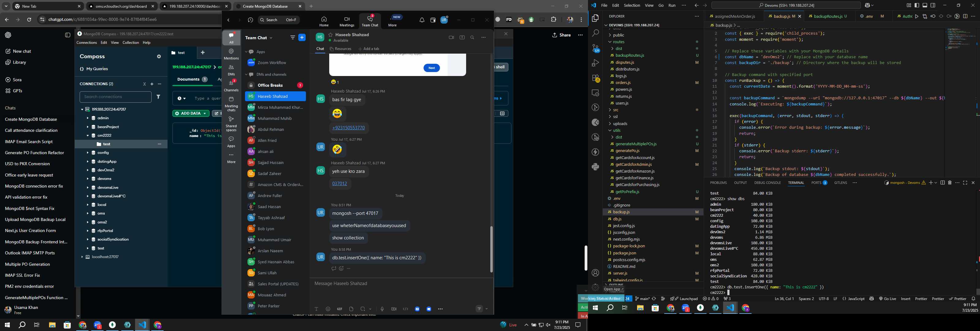Open Zoom history clock icon

pyautogui.click(x=250, y=20)
